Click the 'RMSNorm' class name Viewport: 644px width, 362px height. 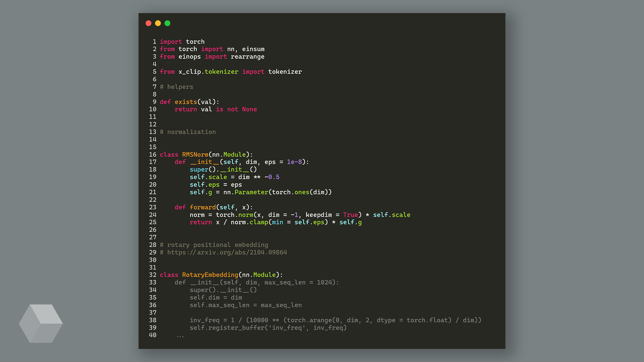pos(195,155)
